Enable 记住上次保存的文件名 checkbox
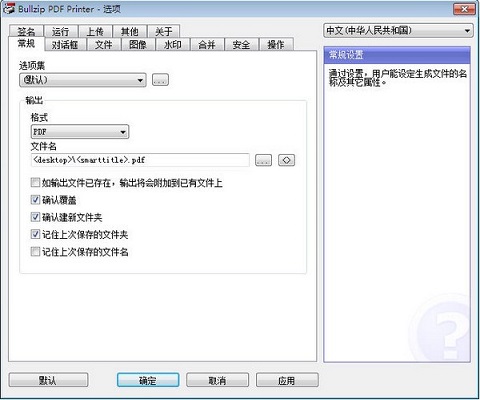 coord(35,252)
